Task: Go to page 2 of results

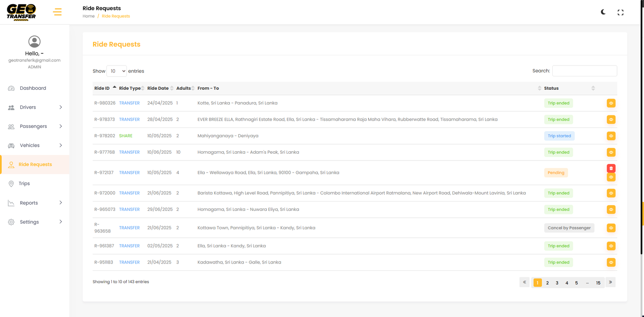Action: pos(547,283)
